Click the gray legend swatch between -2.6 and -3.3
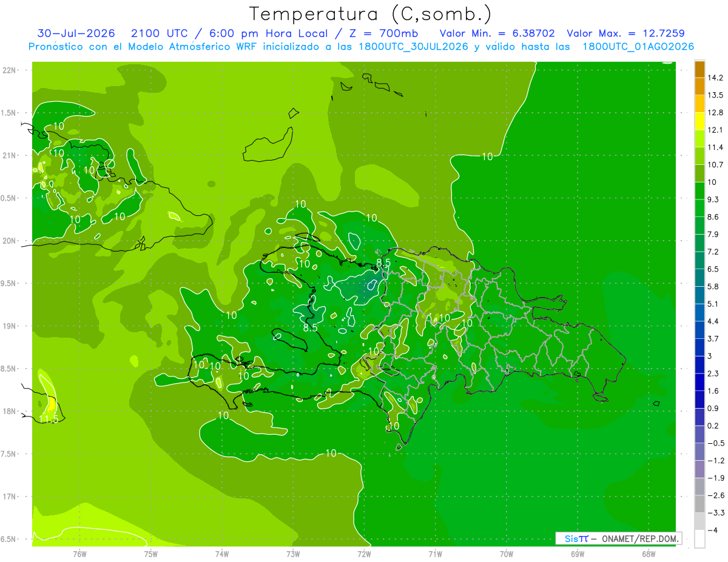Screen dimensions: 728x562 coord(699,504)
